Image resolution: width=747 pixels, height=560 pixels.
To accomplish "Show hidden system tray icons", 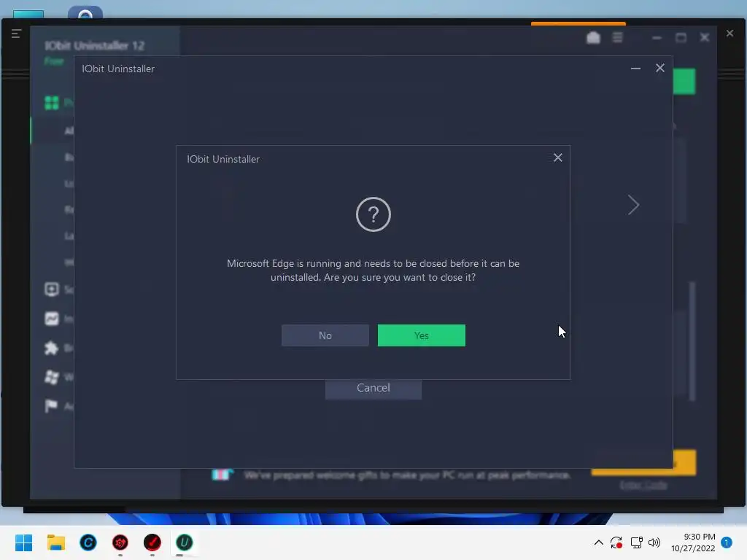I will (x=599, y=542).
